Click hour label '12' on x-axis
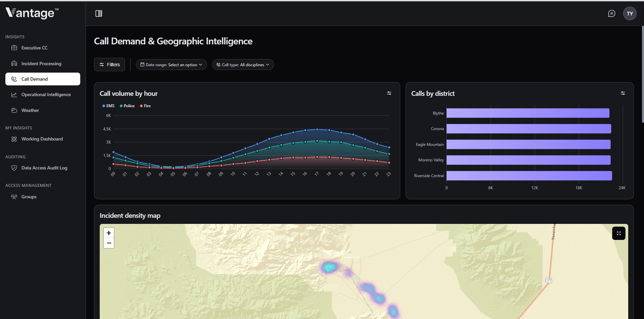644x319 pixels. [x=257, y=174]
